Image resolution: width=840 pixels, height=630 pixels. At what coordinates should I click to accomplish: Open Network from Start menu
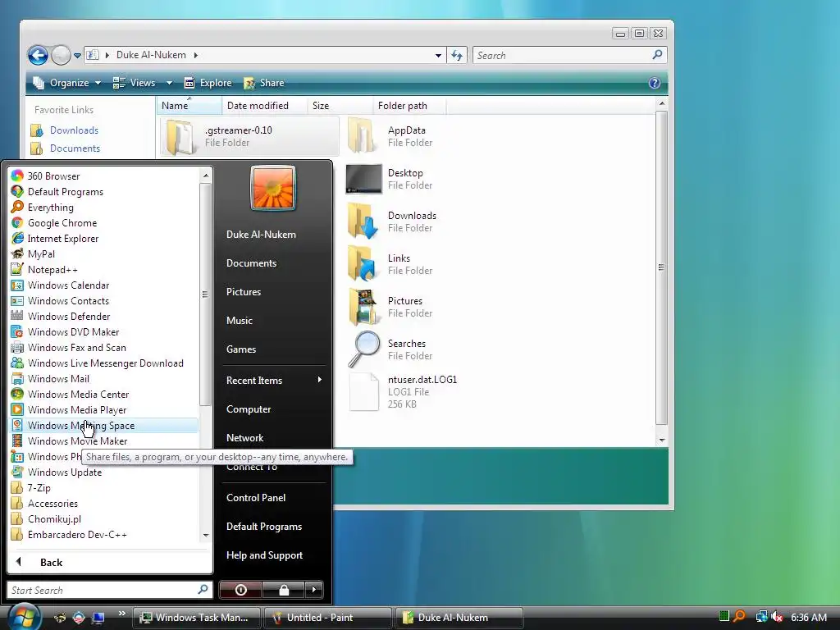coord(244,438)
